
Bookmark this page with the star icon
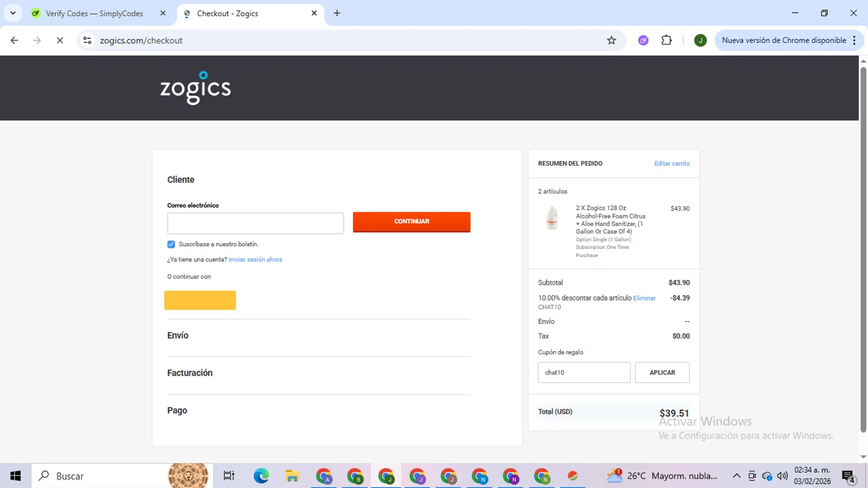pyautogui.click(x=611, y=41)
